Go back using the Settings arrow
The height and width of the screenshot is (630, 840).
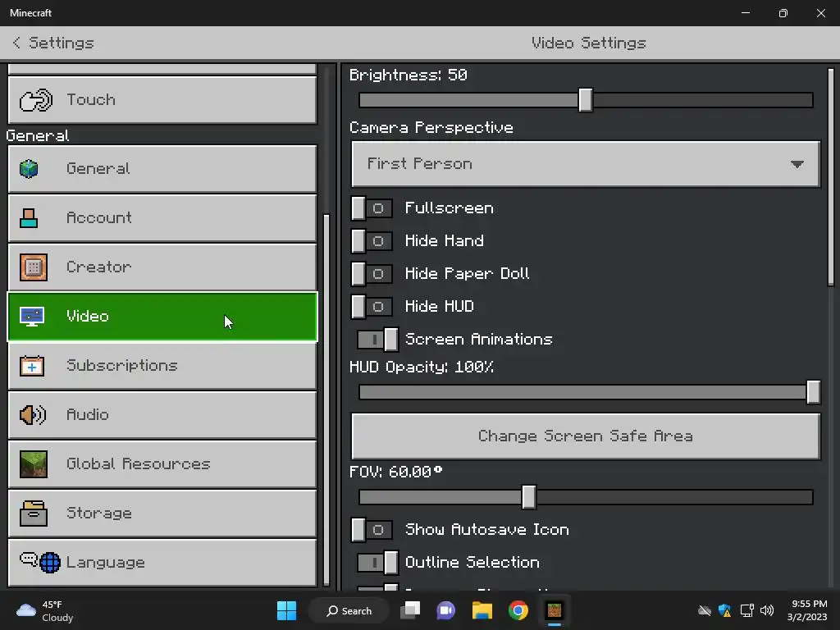[x=16, y=43]
